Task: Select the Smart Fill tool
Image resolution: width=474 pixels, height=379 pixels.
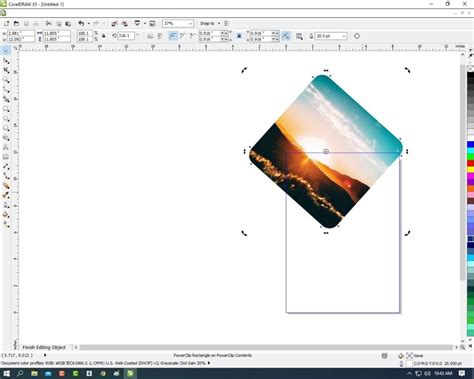Action: click(x=6, y=99)
